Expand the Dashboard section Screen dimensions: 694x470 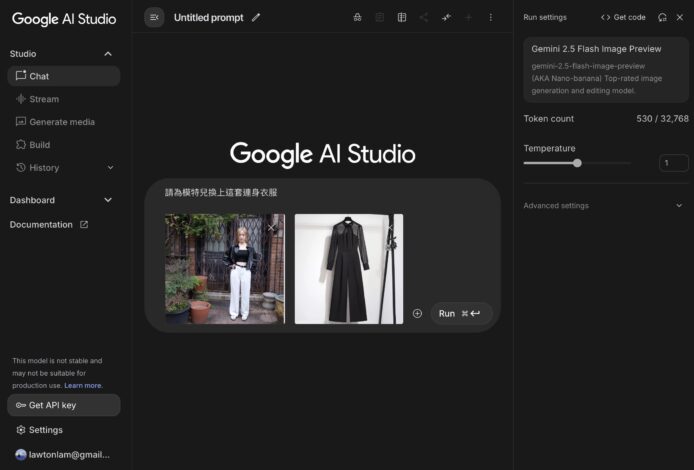pos(108,200)
